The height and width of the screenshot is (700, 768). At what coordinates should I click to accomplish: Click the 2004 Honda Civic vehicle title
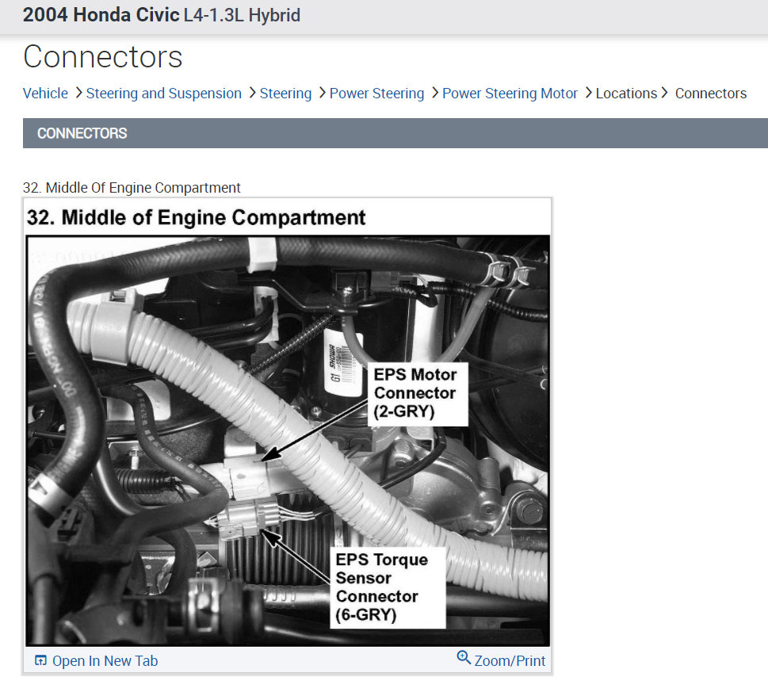pos(162,15)
